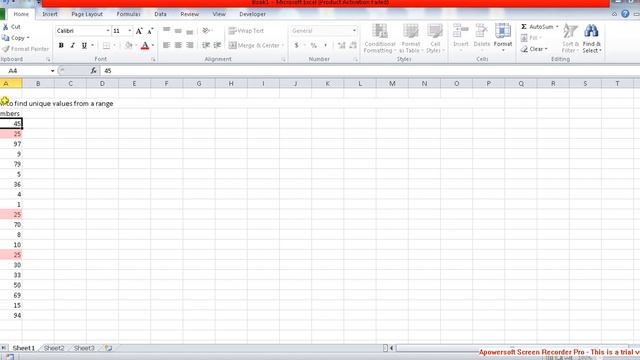Viewport: 640px width, 360px height.
Task: Align text to middle
Action: [x=178, y=31]
